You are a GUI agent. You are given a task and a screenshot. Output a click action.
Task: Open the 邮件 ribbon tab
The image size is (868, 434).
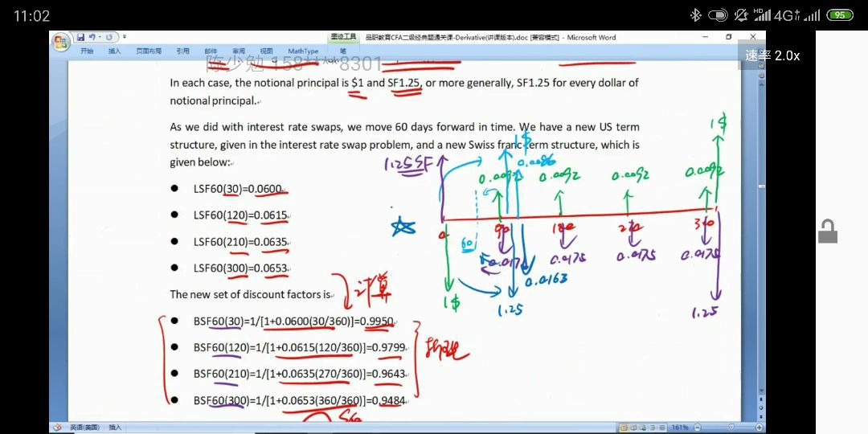(211, 51)
